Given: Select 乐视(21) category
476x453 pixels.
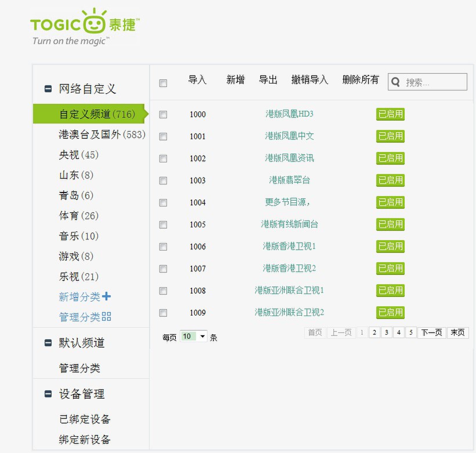Looking at the screenshot, I should 79,276.
